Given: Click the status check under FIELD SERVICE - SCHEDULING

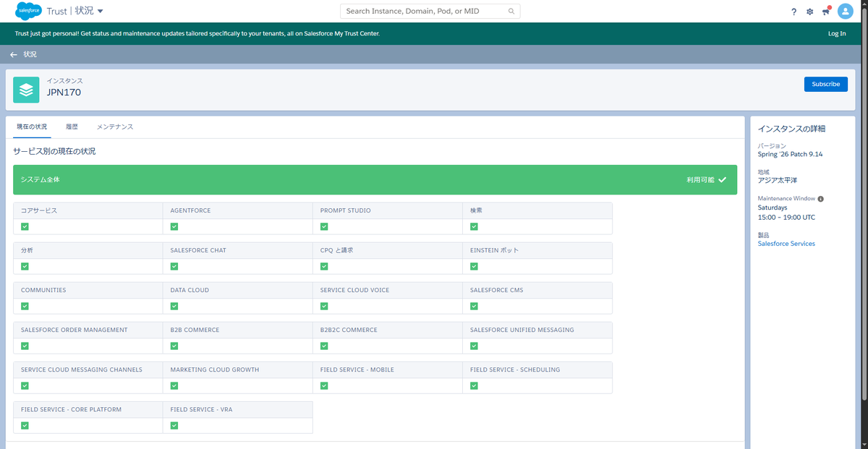Looking at the screenshot, I should click(474, 385).
